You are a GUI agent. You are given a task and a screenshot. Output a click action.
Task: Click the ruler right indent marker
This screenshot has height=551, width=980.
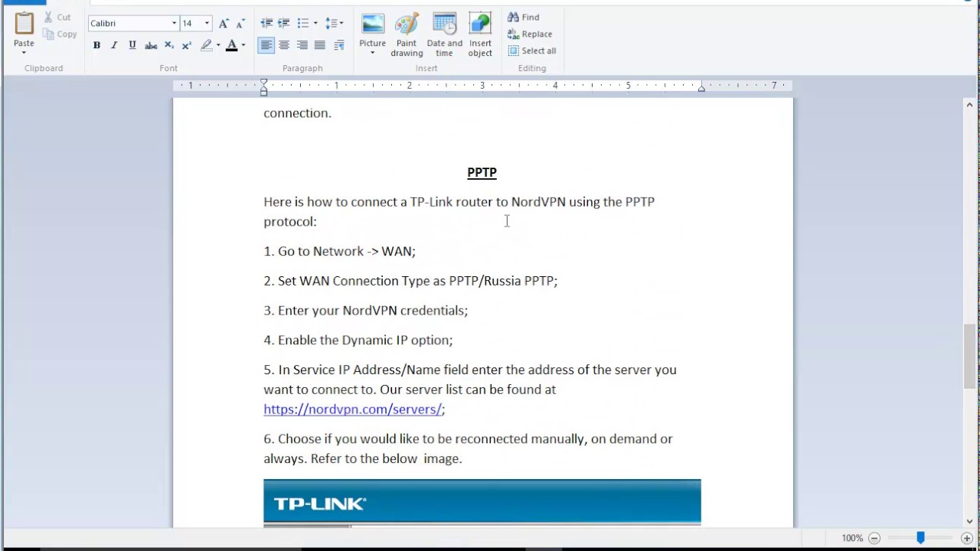(x=701, y=89)
